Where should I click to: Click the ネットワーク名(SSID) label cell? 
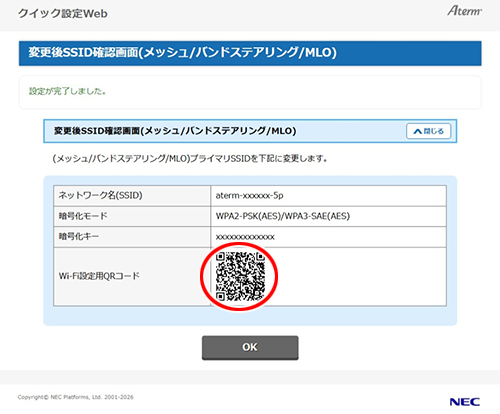[132, 196]
